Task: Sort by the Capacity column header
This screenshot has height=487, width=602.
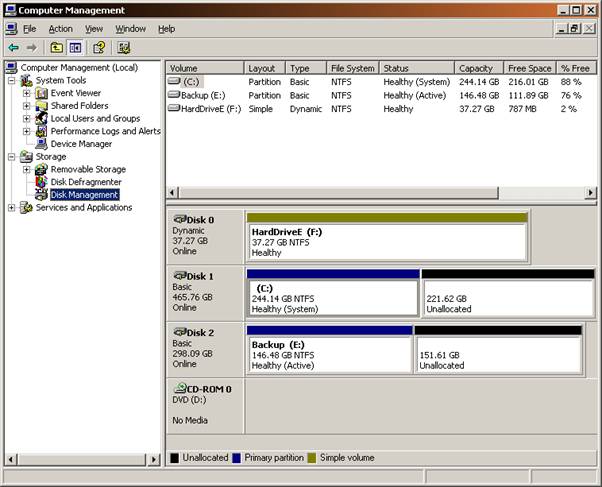Action: pos(479,68)
